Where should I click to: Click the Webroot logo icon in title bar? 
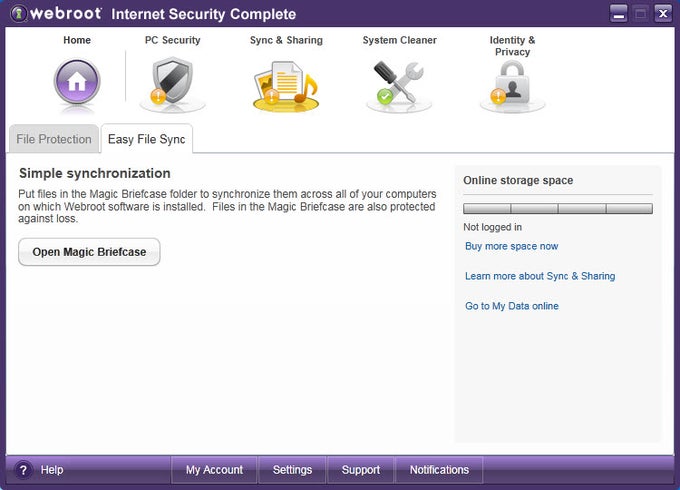point(19,13)
